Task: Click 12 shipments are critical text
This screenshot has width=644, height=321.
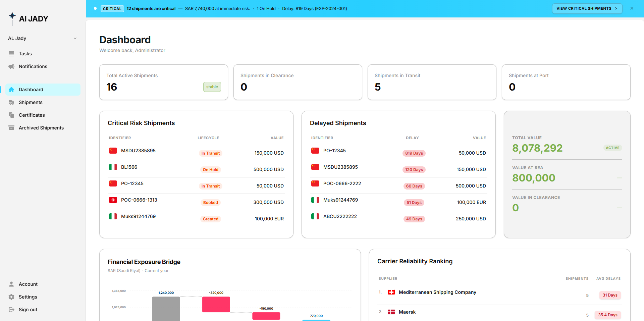Action: pos(151,9)
